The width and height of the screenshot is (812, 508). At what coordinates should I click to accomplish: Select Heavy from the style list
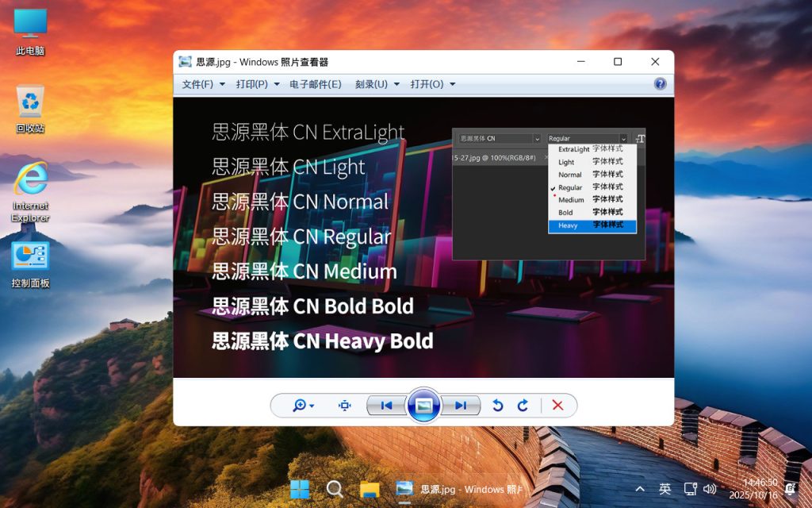click(x=568, y=225)
